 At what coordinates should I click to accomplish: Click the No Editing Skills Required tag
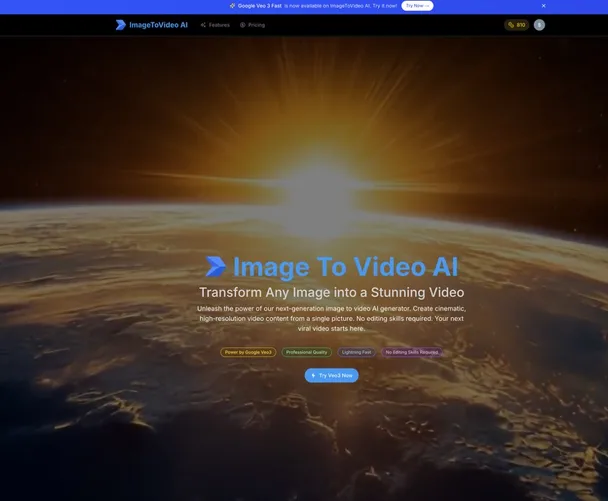412,352
